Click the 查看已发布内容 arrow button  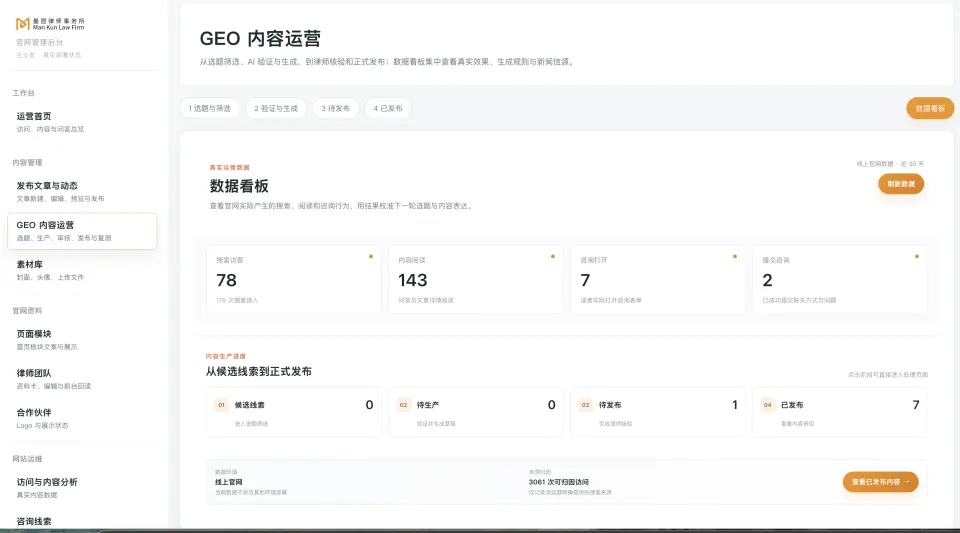point(880,482)
